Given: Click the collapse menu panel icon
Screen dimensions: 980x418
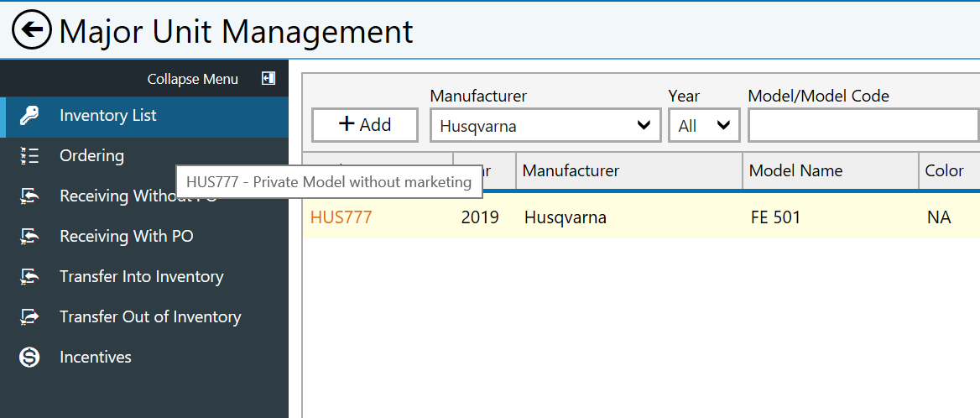Looking at the screenshot, I should [268, 79].
